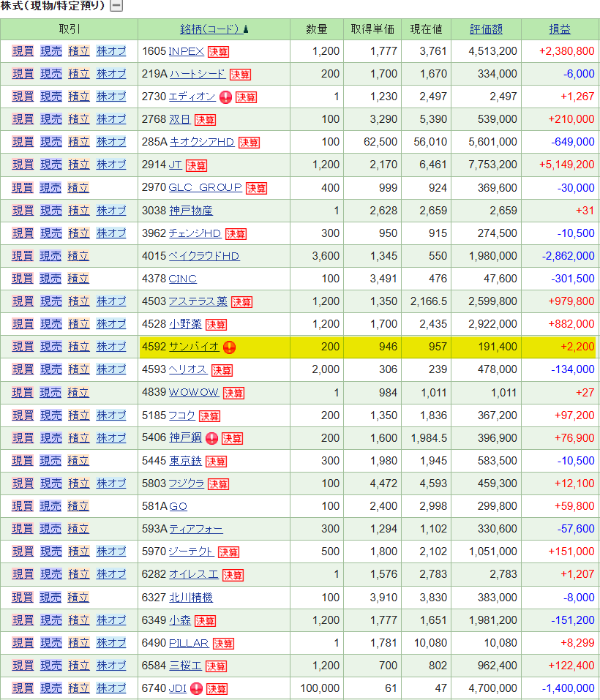The height and width of the screenshot is (700, 600).
Task: Open the ハートシード stock link
Action: click(198, 74)
